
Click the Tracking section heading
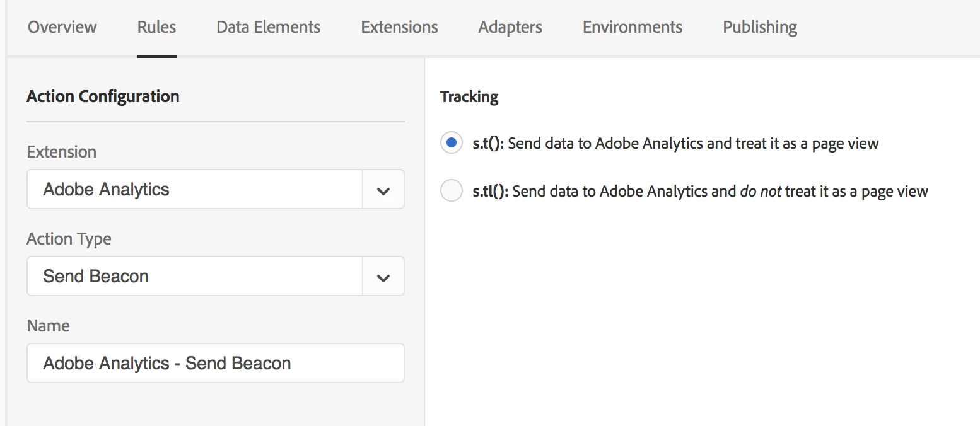(469, 96)
